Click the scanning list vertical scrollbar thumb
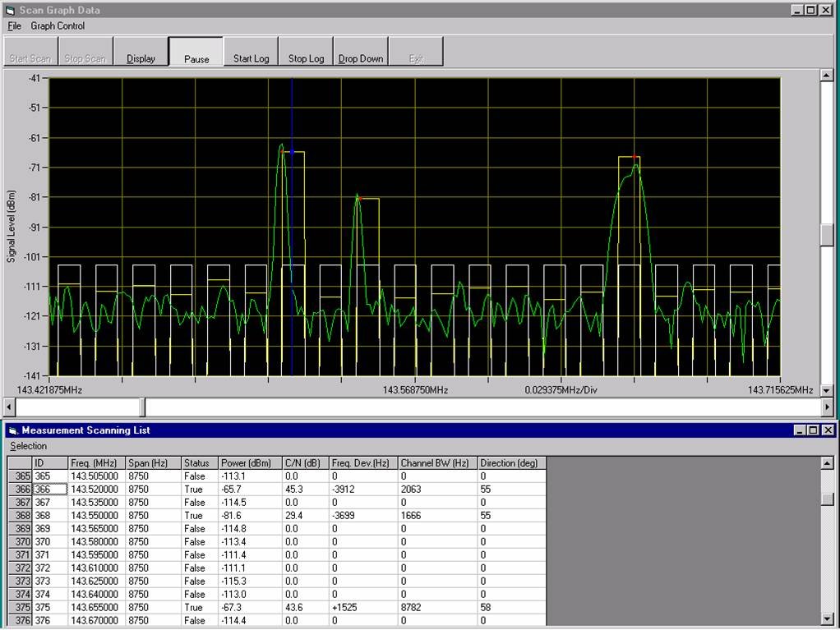Screen dimensions: 840x630 pyautogui.click(x=827, y=499)
